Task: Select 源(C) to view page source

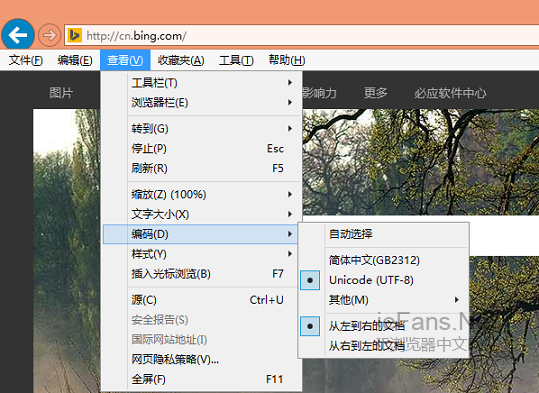Action: pyautogui.click(x=201, y=300)
